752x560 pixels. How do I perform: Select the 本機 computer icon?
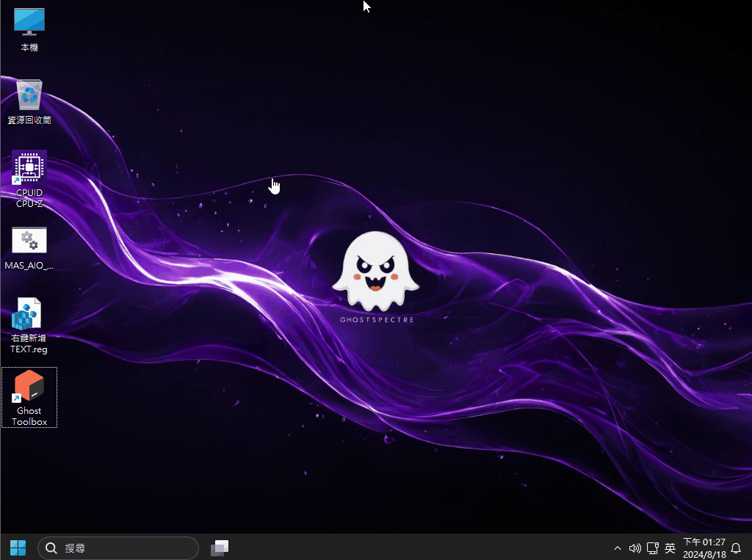(29, 22)
